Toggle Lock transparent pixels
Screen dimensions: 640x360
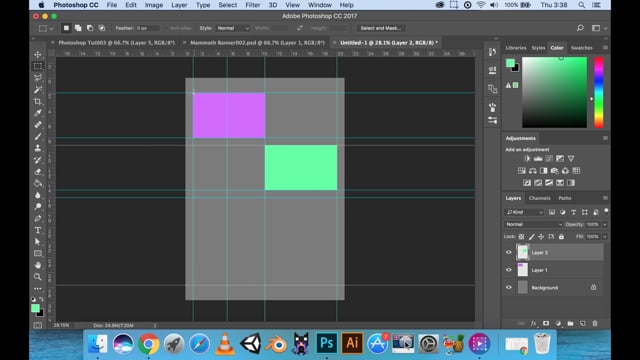coord(521,237)
